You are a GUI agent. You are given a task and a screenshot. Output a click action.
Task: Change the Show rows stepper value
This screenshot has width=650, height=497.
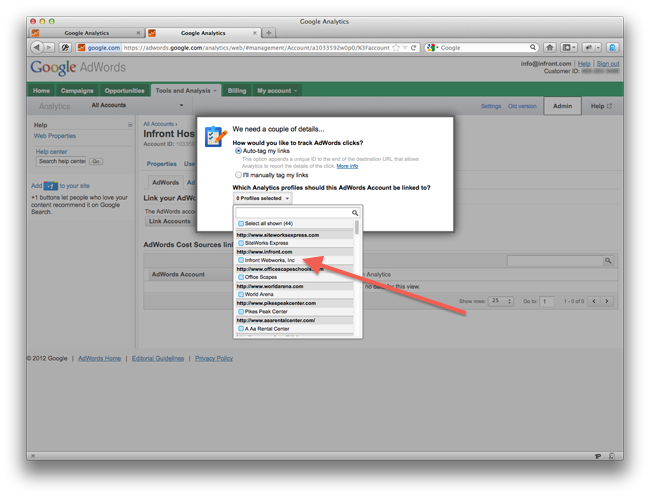[509, 301]
